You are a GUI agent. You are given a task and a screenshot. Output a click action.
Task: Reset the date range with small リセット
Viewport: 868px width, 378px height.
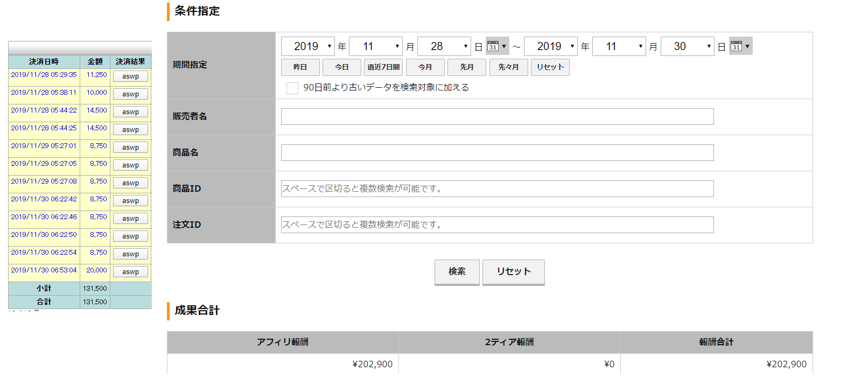point(550,67)
